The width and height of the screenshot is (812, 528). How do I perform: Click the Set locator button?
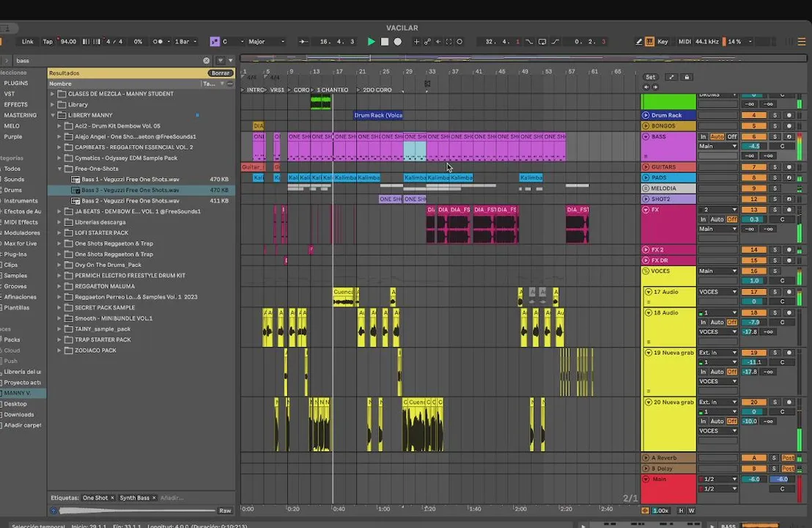click(651, 77)
